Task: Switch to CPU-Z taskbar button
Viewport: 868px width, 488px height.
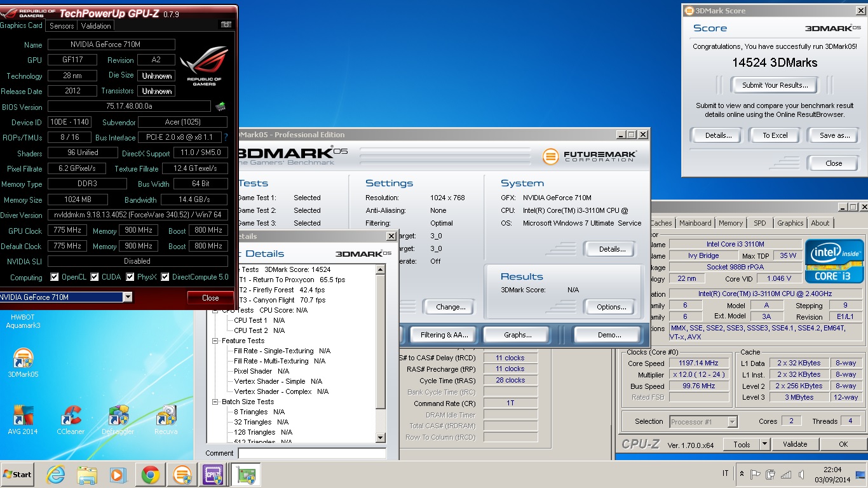Action: pyautogui.click(x=212, y=475)
